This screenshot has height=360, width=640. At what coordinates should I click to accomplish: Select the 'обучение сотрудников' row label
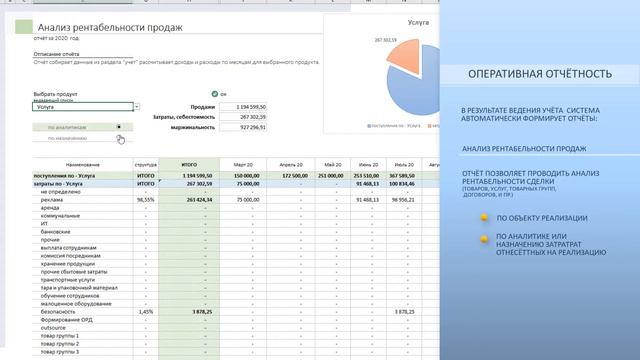pyautogui.click(x=70, y=296)
